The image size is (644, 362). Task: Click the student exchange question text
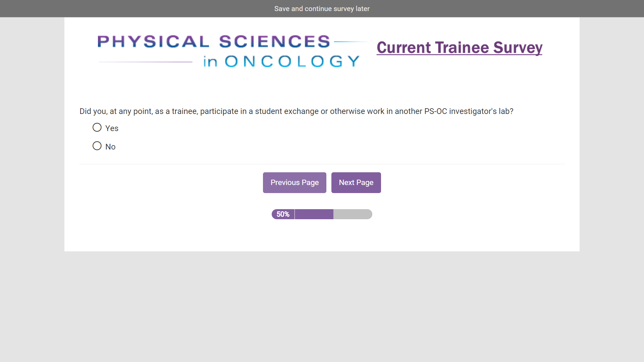296,111
